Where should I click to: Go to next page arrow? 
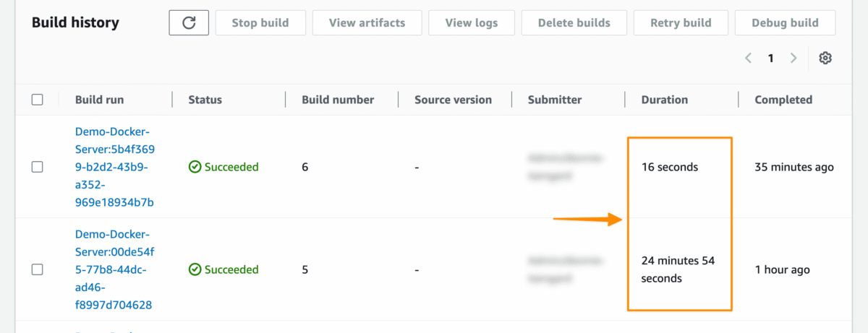[793, 59]
